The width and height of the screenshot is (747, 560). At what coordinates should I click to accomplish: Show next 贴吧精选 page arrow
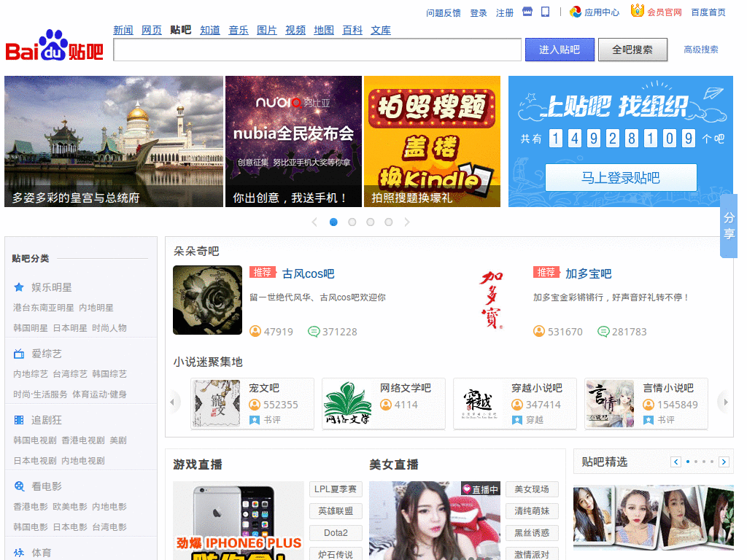coord(724,462)
